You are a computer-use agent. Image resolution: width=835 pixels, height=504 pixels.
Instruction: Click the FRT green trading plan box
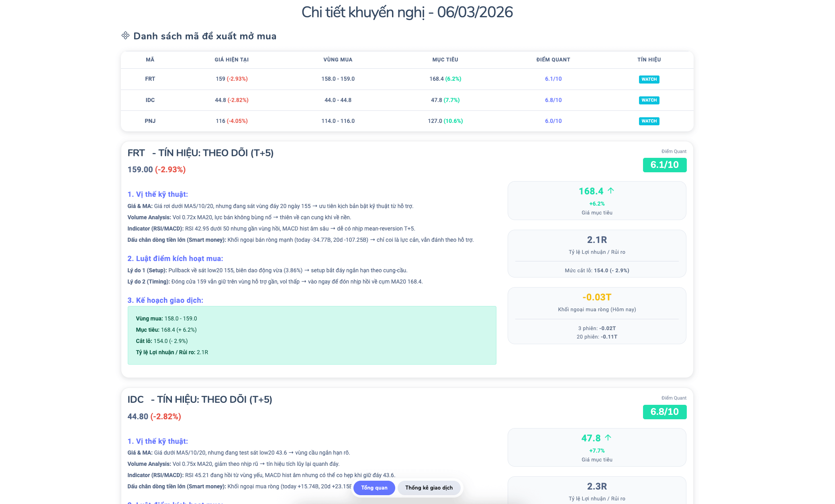[312, 335]
